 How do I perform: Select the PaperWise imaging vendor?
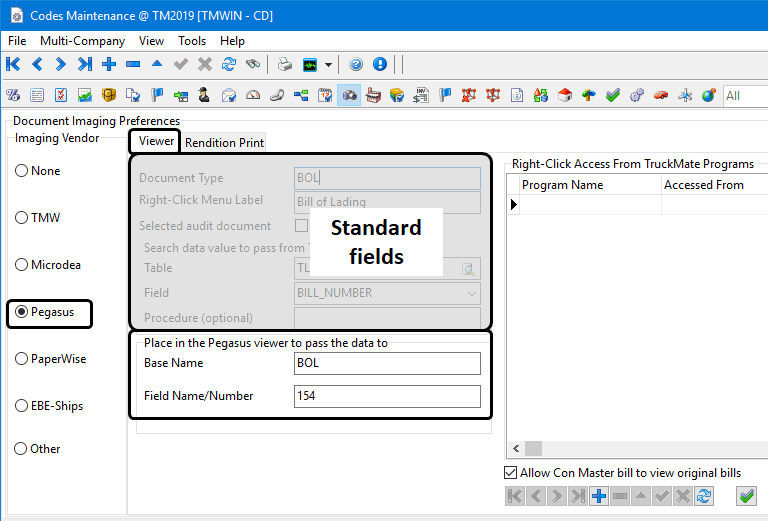(50, 359)
